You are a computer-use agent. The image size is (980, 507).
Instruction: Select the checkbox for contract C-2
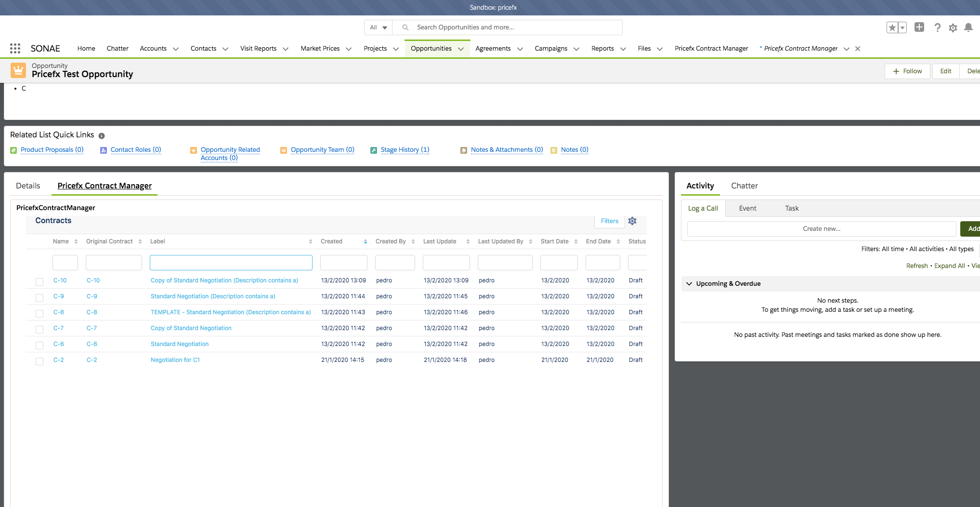(x=39, y=361)
